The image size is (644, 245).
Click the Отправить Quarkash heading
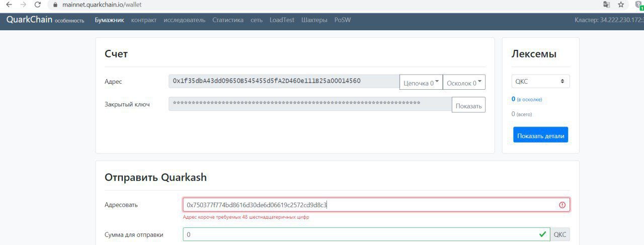155,177
